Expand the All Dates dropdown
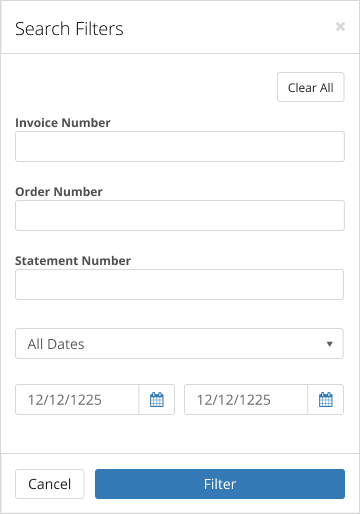Viewport: 360px width, 514px height. 179,344
